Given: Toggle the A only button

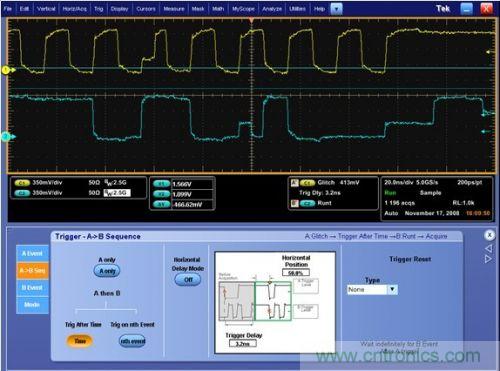Looking at the screenshot, I should point(107,271).
